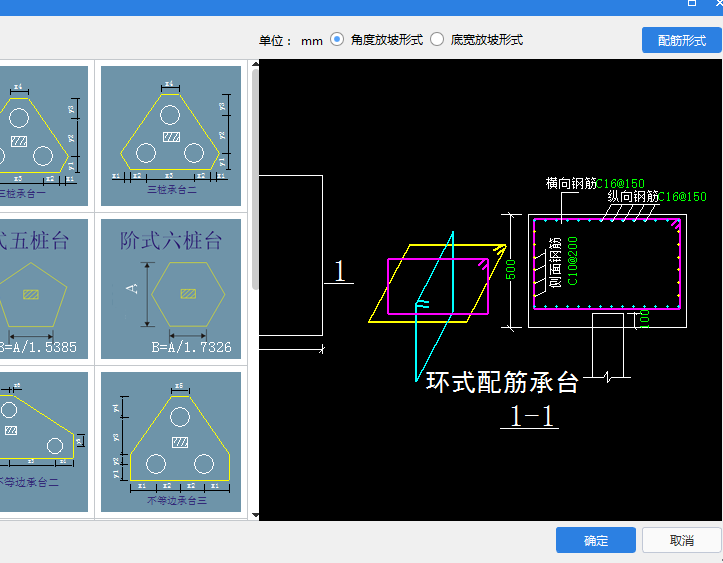Enable 角度放坡形式 radio option

(337, 40)
